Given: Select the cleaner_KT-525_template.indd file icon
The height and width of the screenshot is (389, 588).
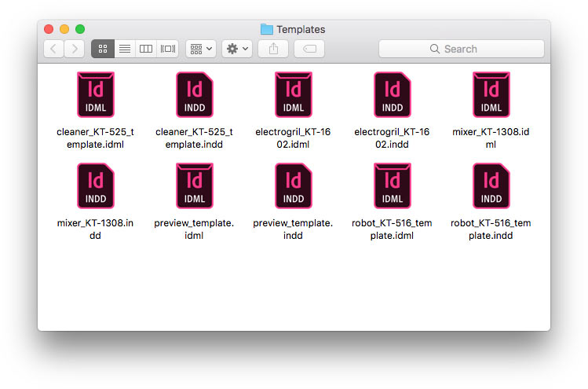Looking at the screenshot, I should [x=194, y=94].
